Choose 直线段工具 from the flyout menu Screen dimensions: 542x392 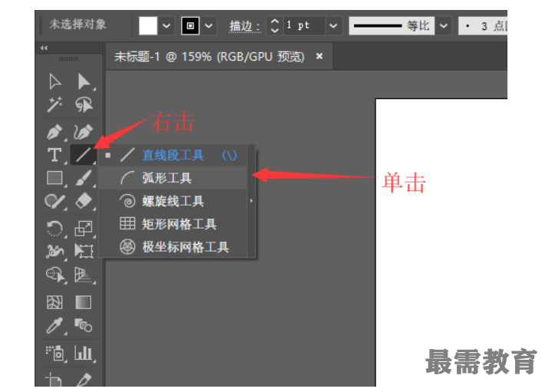(173, 156)
